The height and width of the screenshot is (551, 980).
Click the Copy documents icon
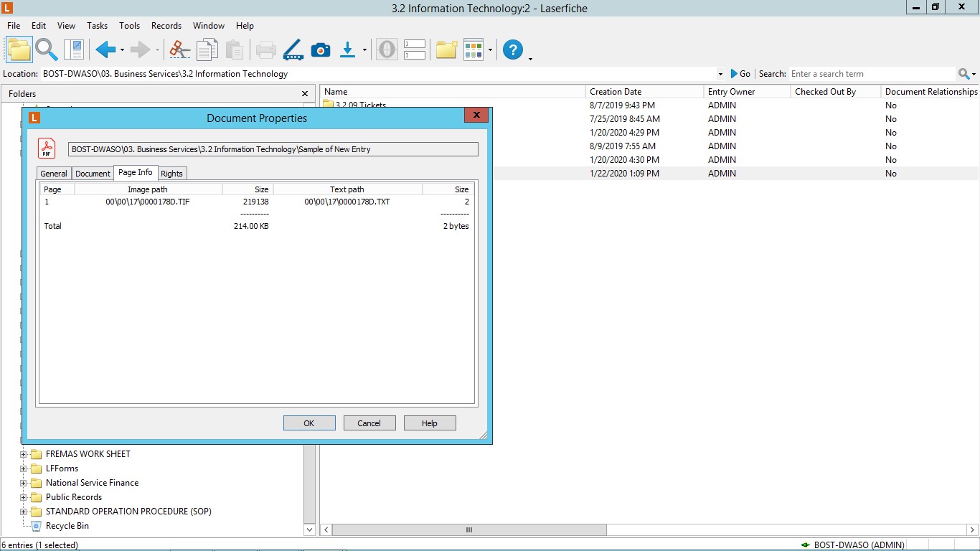pos(207,50)
